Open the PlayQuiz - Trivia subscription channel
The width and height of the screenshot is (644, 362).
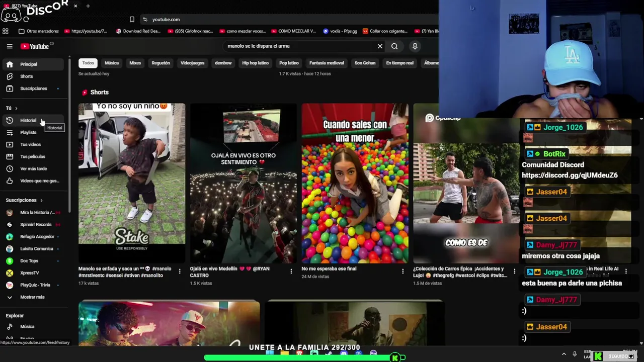(33, 285)
